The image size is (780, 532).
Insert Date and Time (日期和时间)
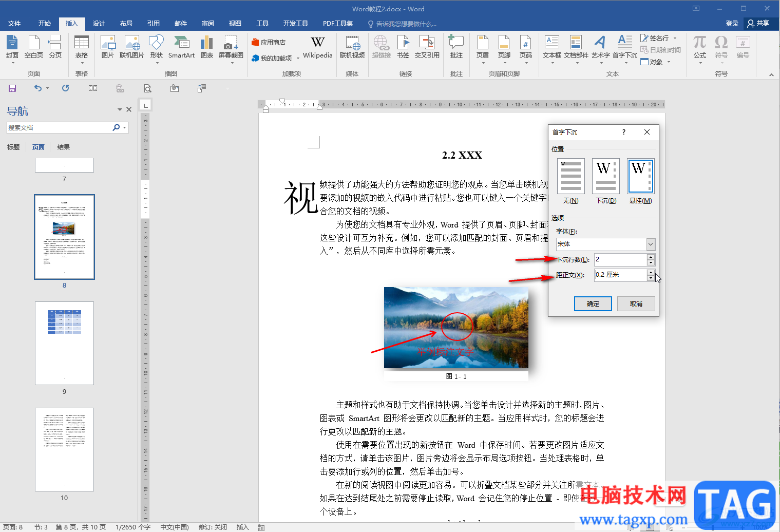(x=661, y=50)
